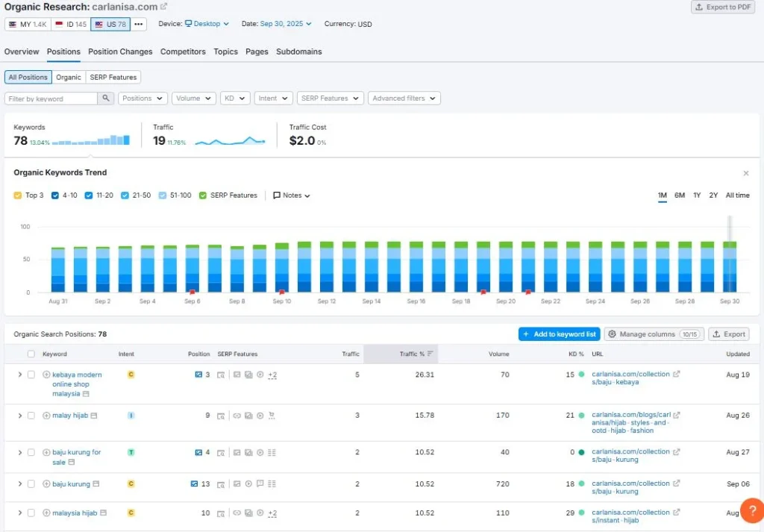This screenshot has width=764, height=532.
Task: Click the SERP snapshot icon for baju kurung row
Action: tap(221, 484)
